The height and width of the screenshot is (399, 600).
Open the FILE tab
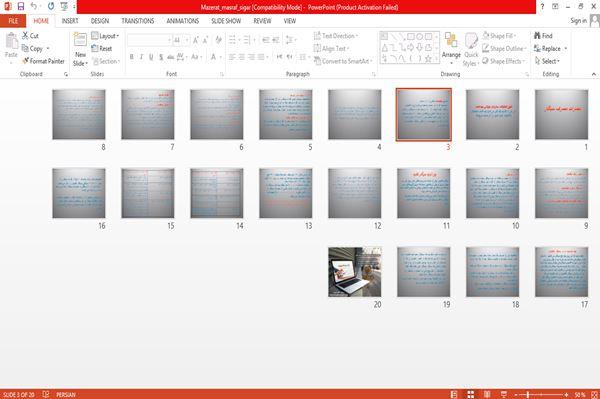13,21
